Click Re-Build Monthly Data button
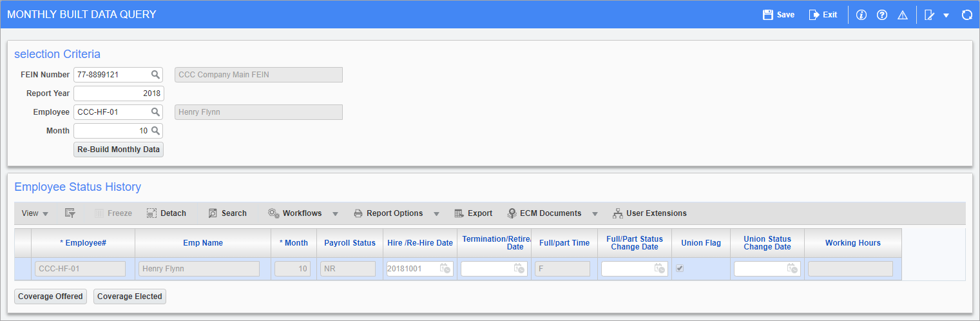 (x=119, y=150)
